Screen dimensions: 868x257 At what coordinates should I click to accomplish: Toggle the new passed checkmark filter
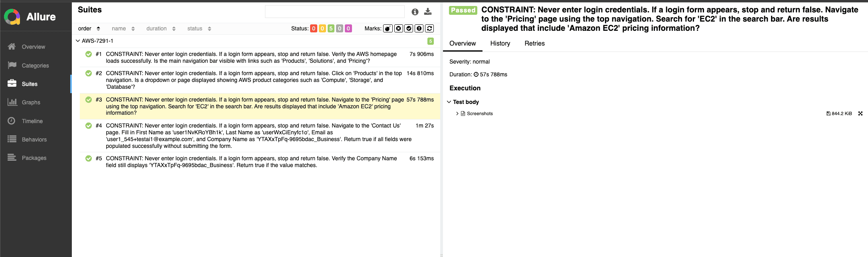409,28
